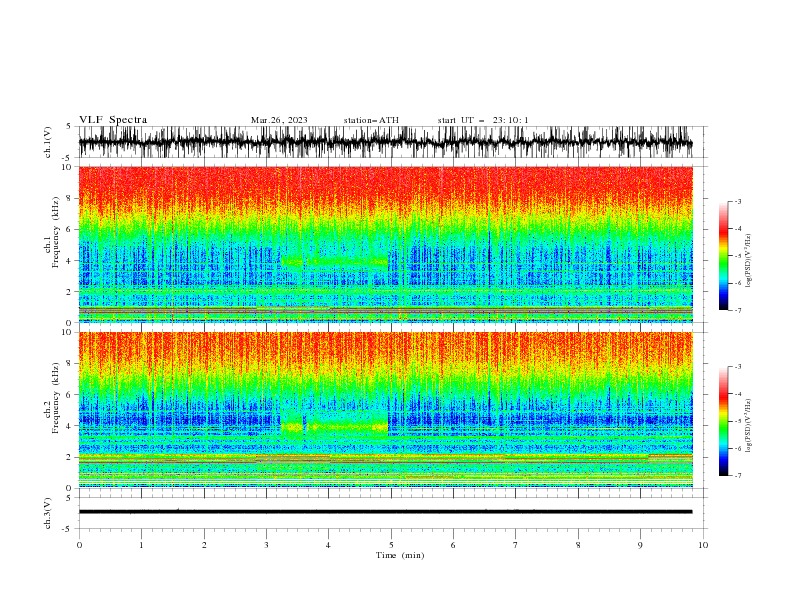Click ch.1 color scale label '-3'
Viewport: 792px width, 612px height.
(x=737, y=201)
